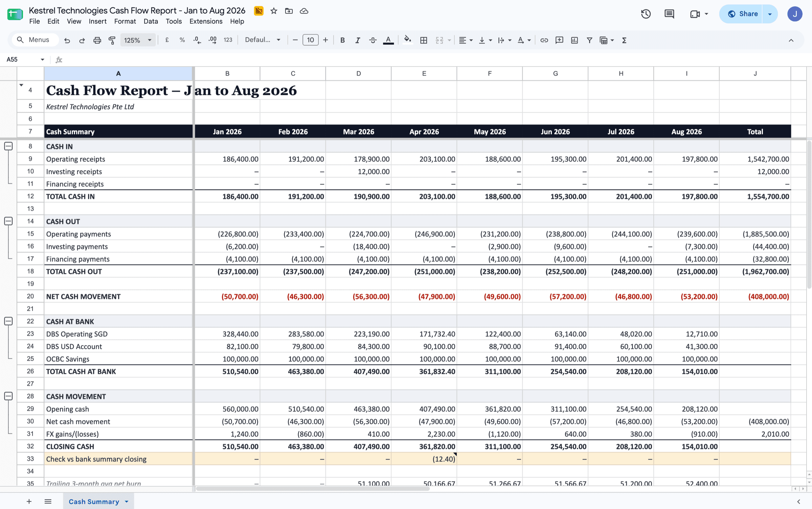The image size is (812, 509).
Task: Decrease font size with minus button
Action: 295,40
